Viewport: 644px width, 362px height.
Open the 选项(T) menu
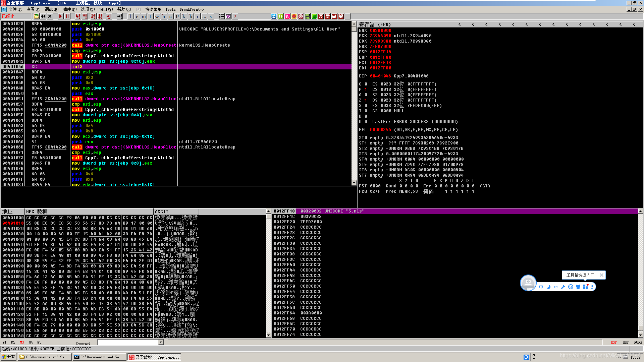click(x=88, y=9)
